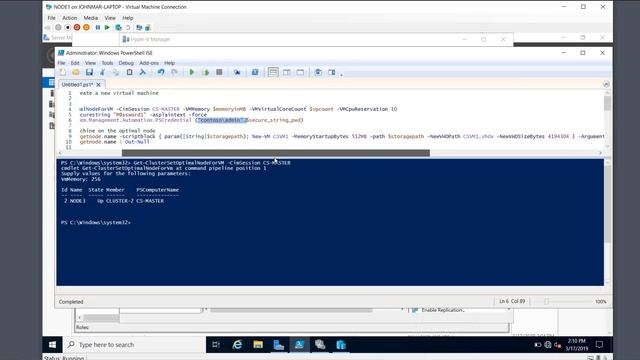
Task: Click the Revert icon in VM toolbar
Action: (x=128, y=27)
